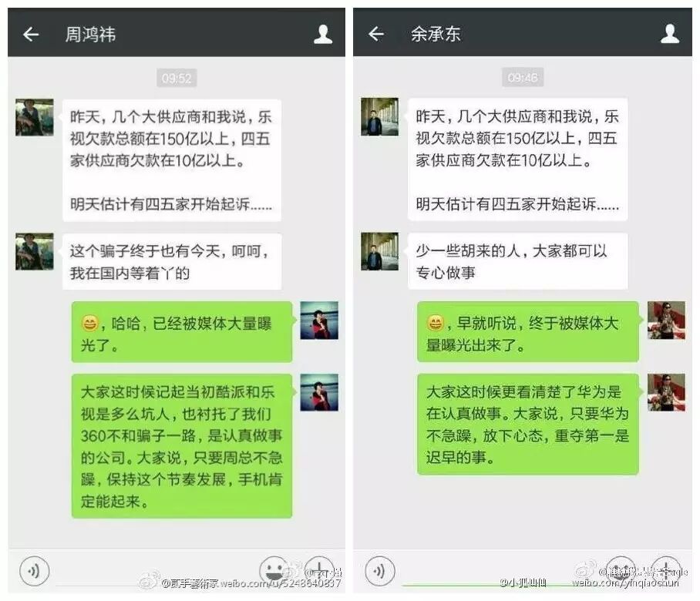Select green bubble mentioning 360不和骗子一路
700x601 pixels.
click(182, 446)
